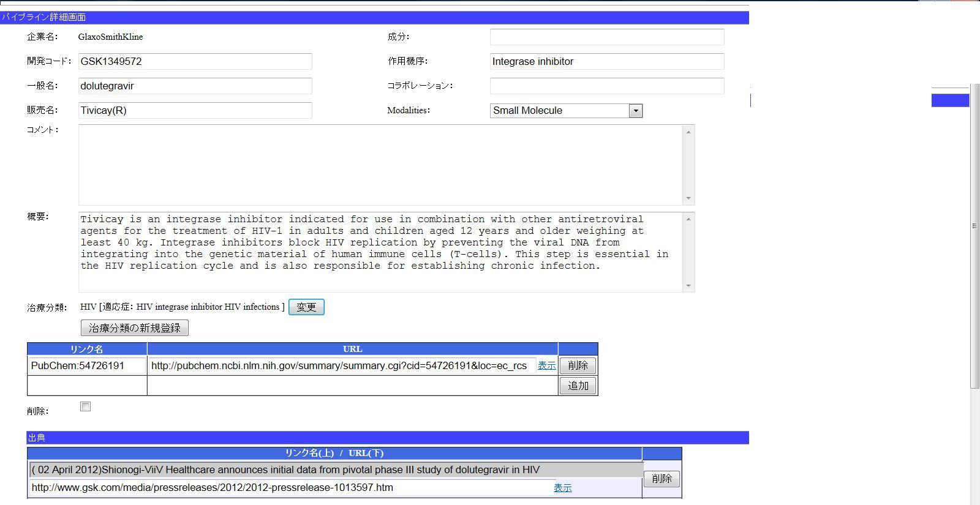This screenshot has height=505, width=980.
Task: Click the 治療分類の新規登録 button
Action: (135, 328)
